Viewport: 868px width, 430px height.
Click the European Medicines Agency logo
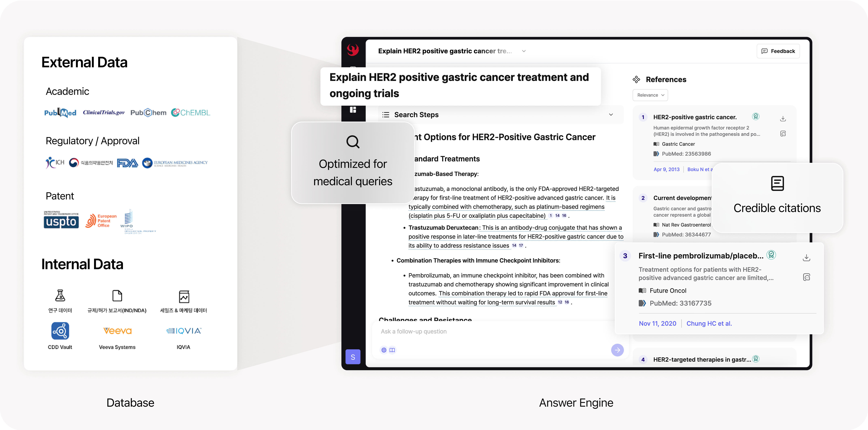pyautogui.click(x=175, y=163)
